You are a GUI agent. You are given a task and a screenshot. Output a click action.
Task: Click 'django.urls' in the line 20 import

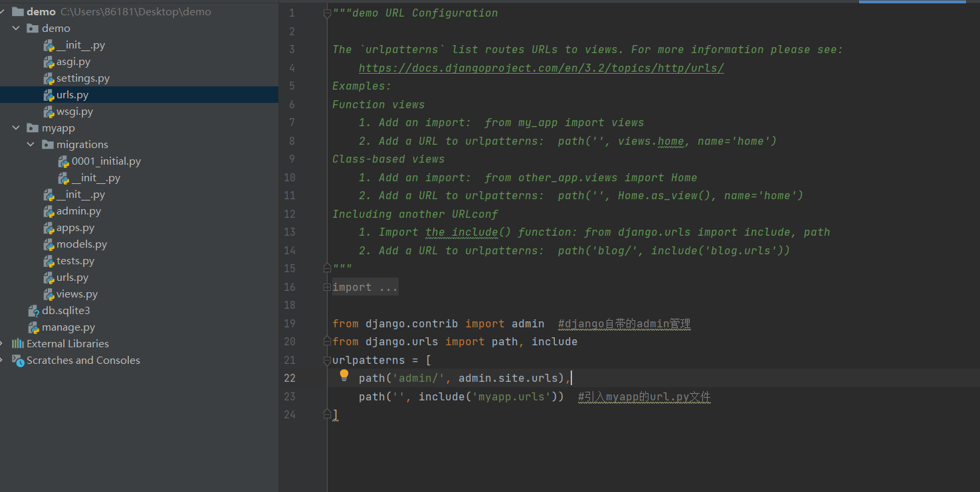pos(402,341)
